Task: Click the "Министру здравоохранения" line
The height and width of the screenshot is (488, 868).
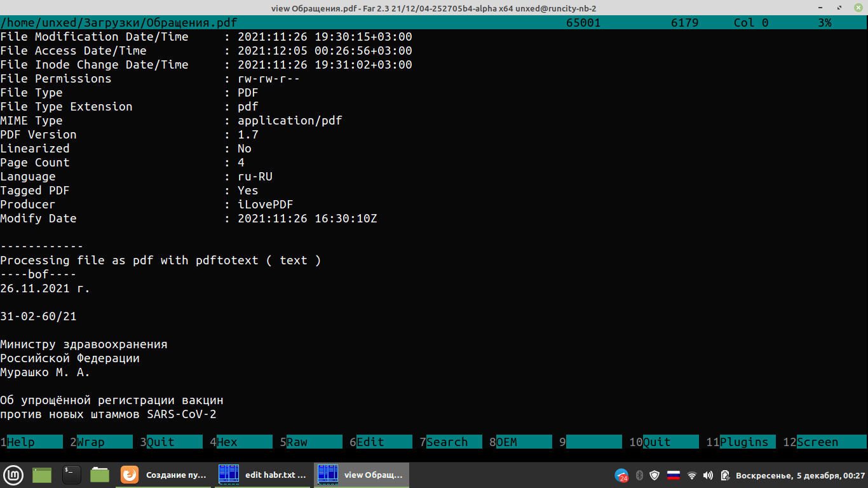Action: click(84, 344)
